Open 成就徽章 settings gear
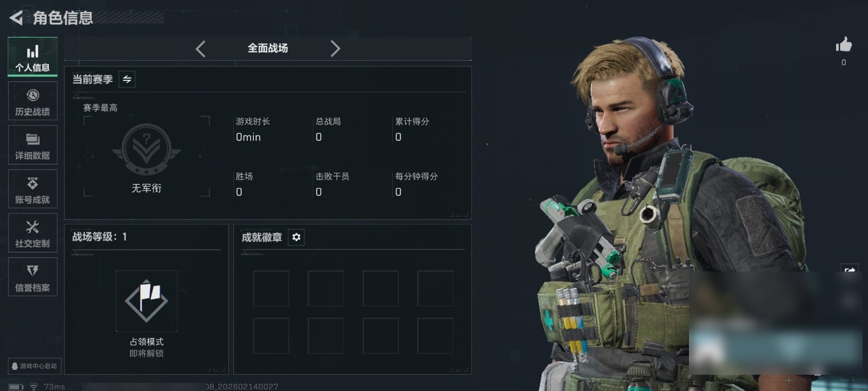Screen dimensions: 868x391 coord(296,237)
